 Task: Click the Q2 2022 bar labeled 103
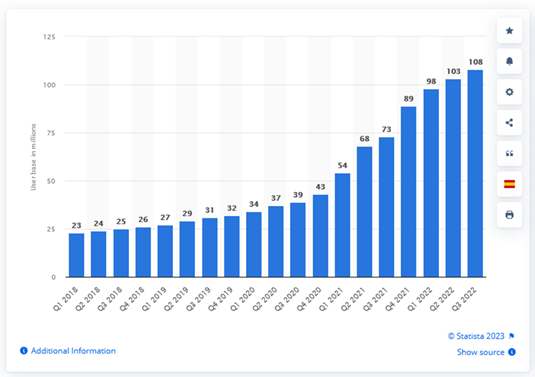(453, 178)
